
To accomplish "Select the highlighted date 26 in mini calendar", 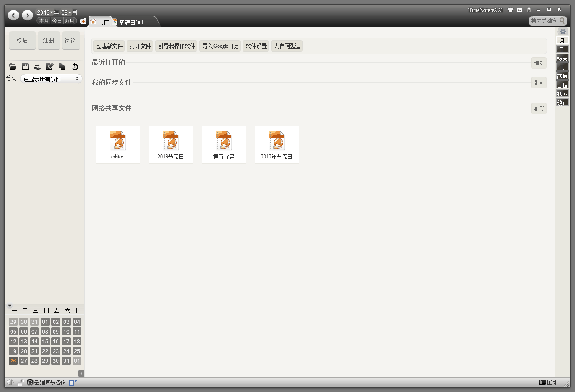I will (x=13, y=361).
